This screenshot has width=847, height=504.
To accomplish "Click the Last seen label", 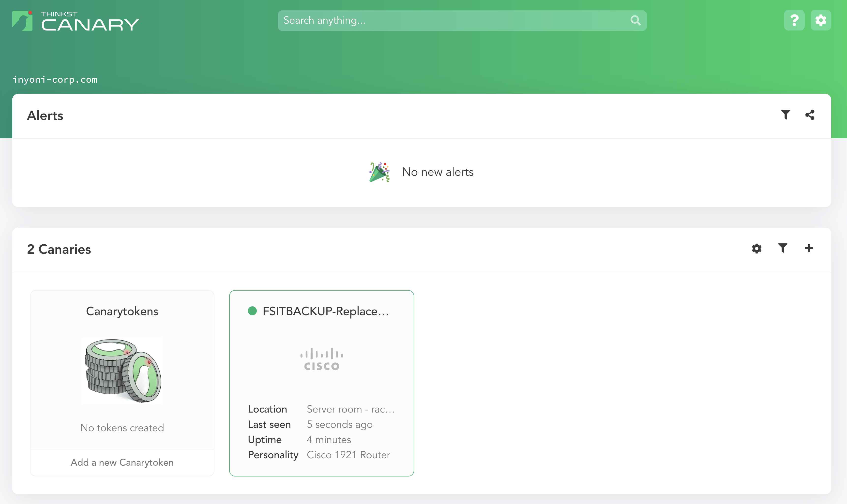I will [x=269, y=425].
